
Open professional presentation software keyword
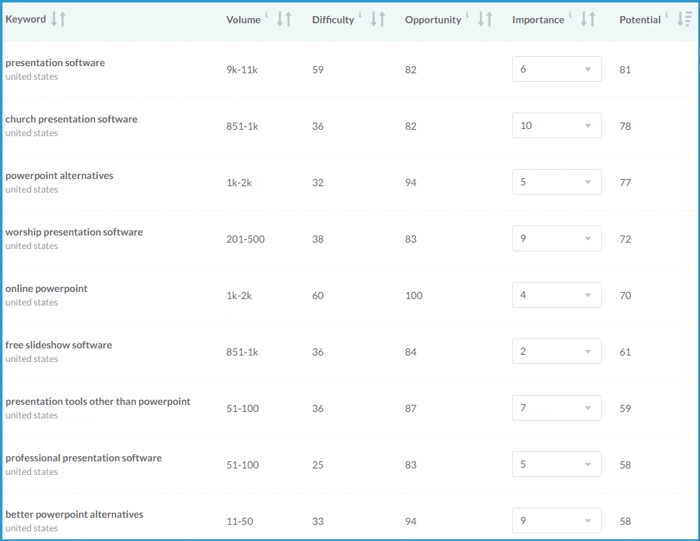83,458
